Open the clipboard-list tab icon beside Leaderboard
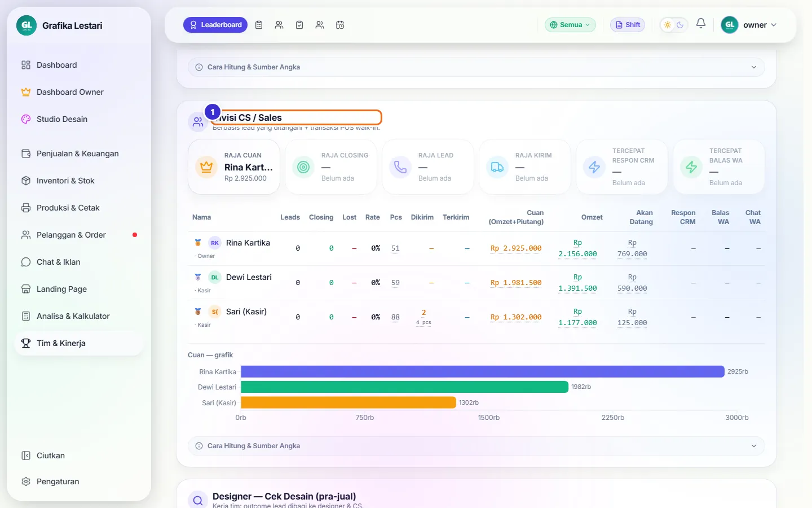Screen dimensions: 812x508 click(259, 25)
